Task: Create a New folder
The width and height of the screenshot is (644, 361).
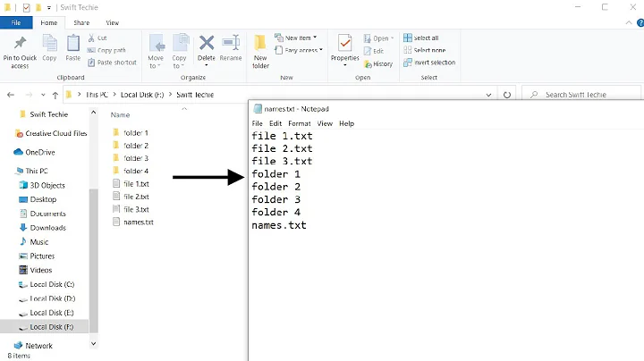Action: pyautogui.click(x=260, y=52)
